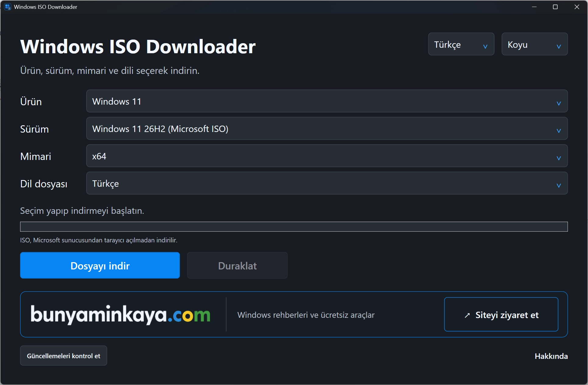The width and height of the screenshot is (588, 385).
Task: Expand the Sürüm dropdown showing 26H2
Action: pyautogui.click(x=327, y=129)
